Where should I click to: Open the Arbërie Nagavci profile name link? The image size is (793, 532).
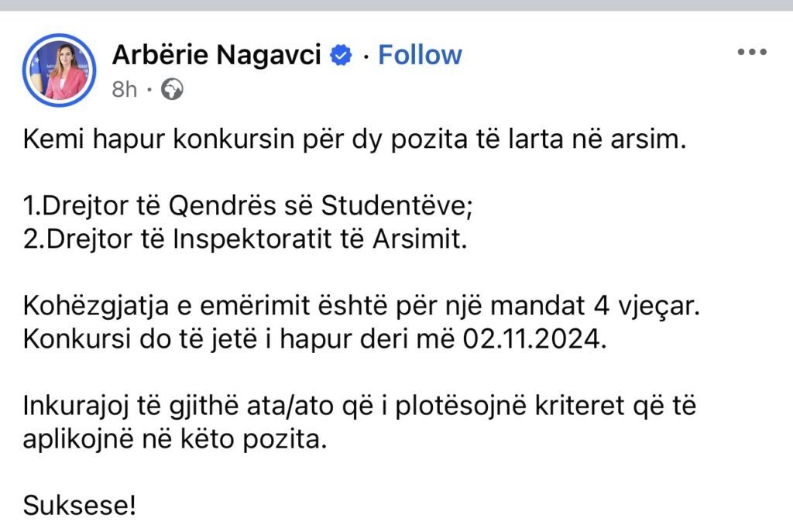coord(216,55)
